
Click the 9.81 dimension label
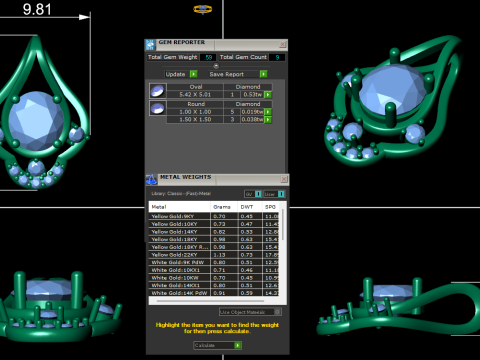click(x=37, y=9)
